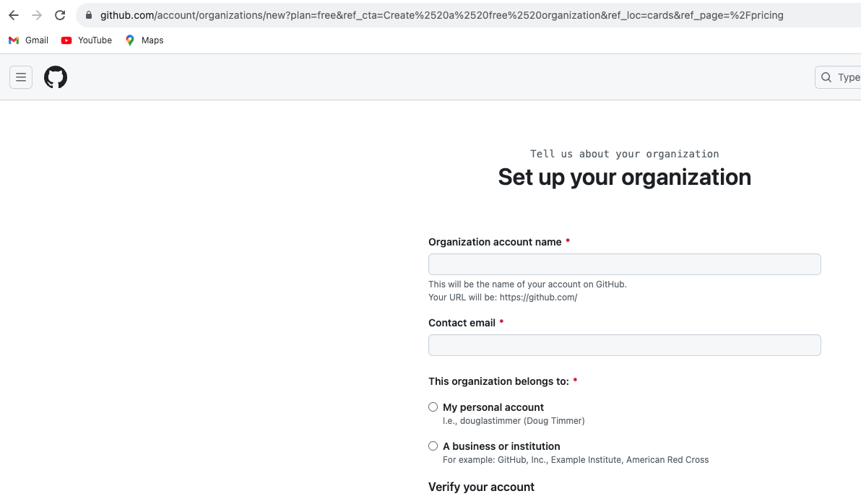Click the 'I.e., douglastimmer (Doug Timmer)' text
Viewport: 861px width, 504px height.
(514, 420)
